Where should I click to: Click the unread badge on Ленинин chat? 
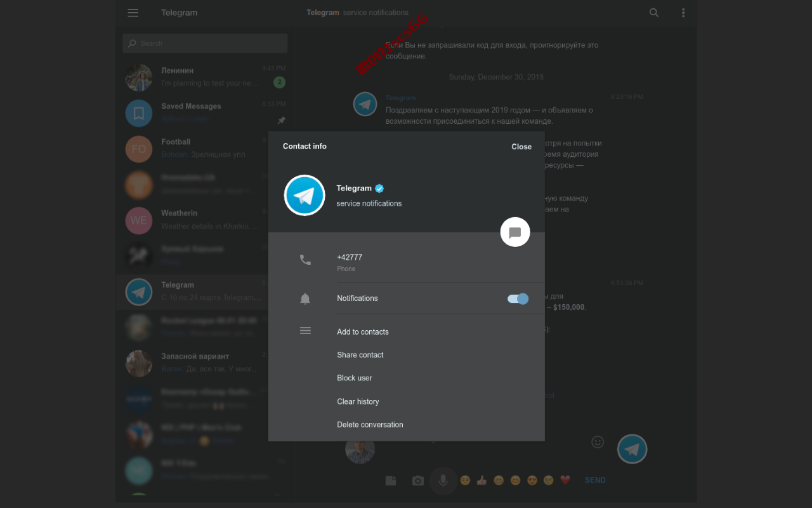pos(279,83)
